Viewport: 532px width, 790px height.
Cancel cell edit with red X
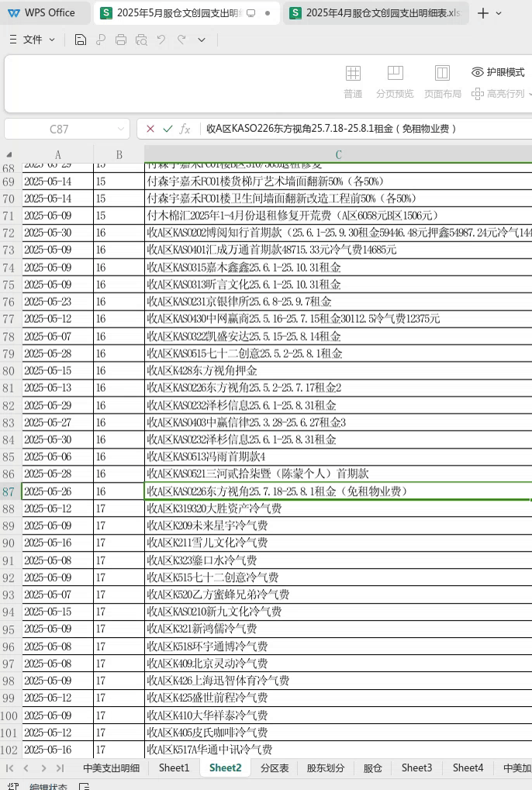coord(150,129)
